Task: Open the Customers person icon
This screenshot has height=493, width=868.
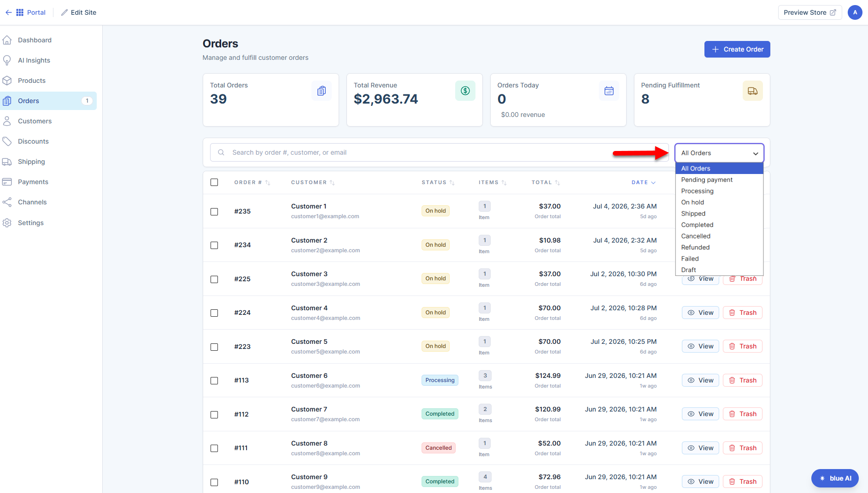Action: (7, 121)
